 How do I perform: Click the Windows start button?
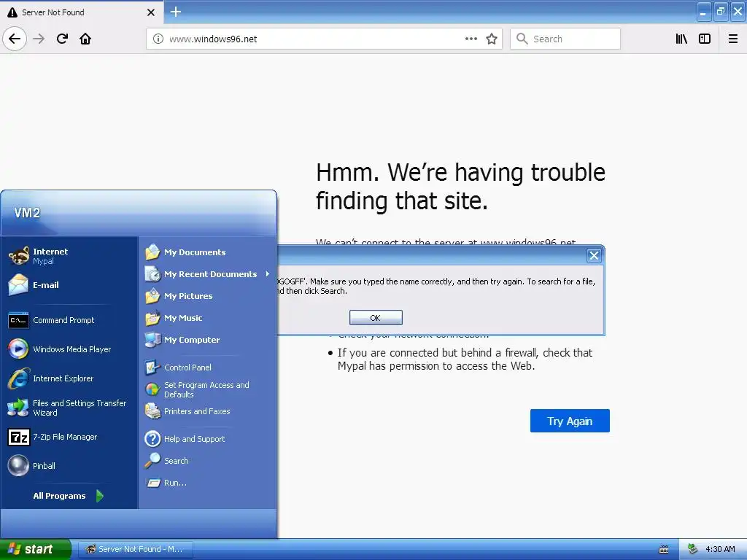pyautogui.click(x=35, y=549)
